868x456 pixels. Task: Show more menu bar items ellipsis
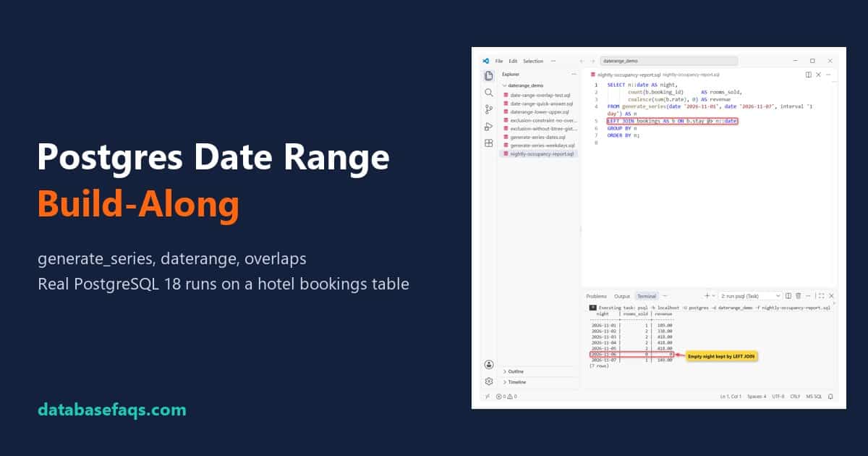(553, 61)
